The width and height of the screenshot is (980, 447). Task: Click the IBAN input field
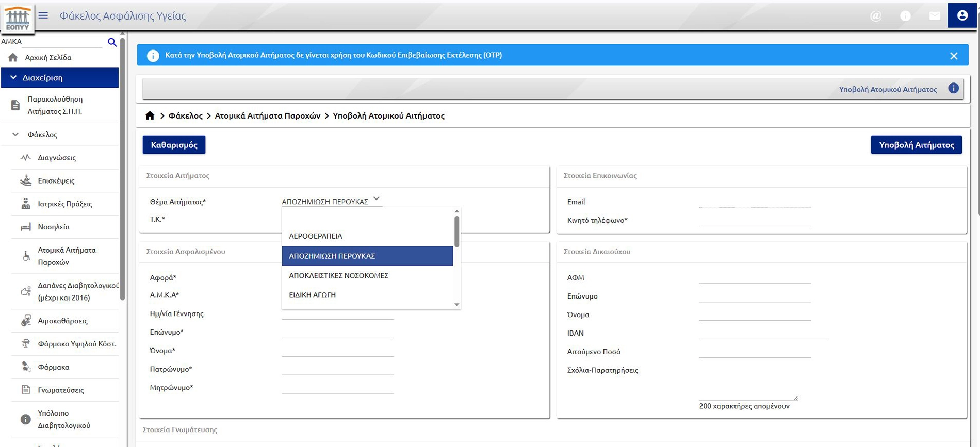point(763,333)
